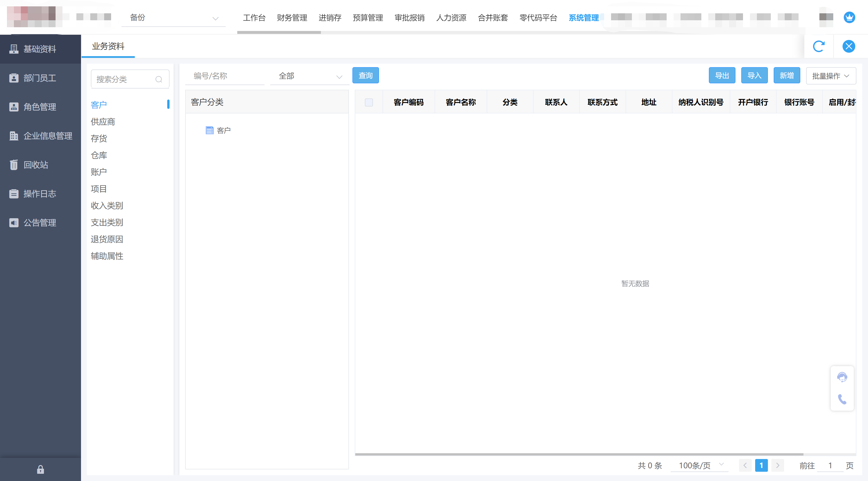Go to previous page arrow
This screenshot has height=481, width=868.
[745, 465]
